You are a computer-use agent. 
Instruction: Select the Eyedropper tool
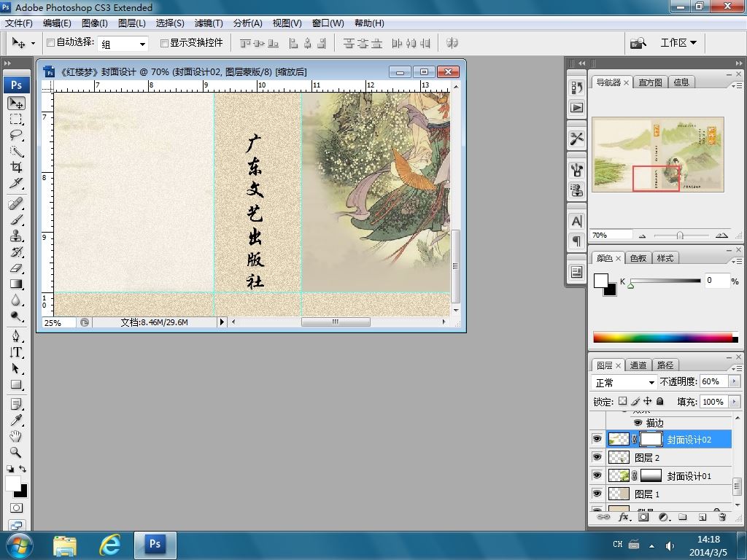pyautogui.click(x=17, y=420)
